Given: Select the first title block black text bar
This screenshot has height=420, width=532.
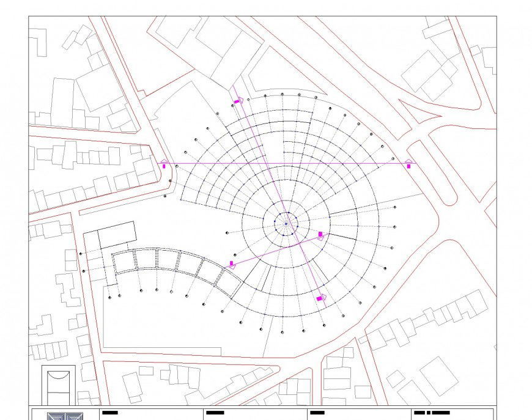Looking at the screenshot, I should pos(111,413).
